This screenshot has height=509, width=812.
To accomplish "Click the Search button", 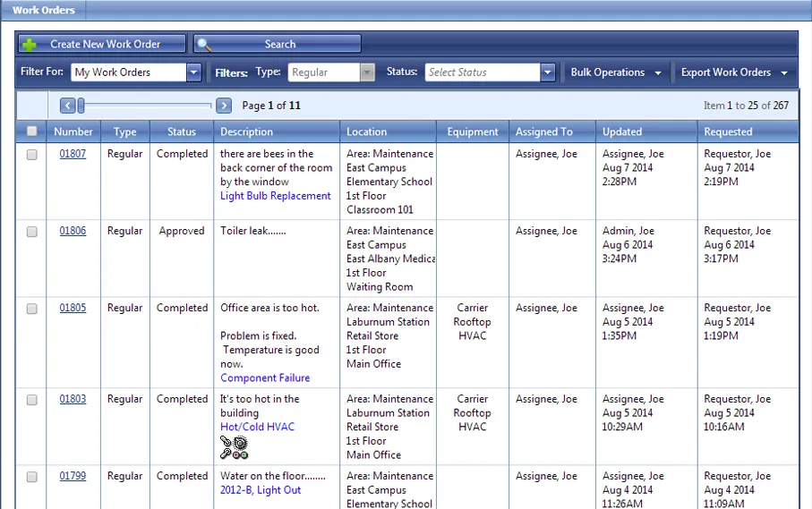I will (x=278, y=44).
